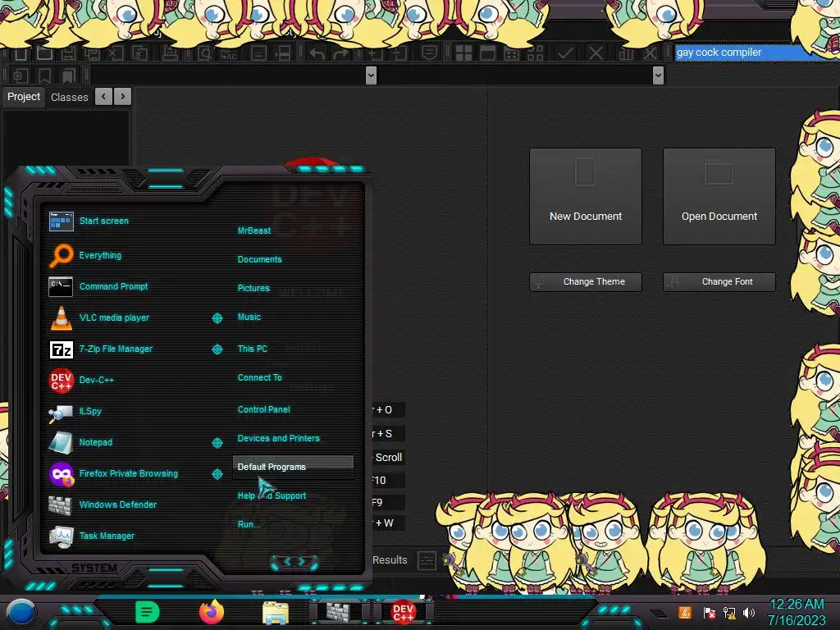
Task: Open the second members combo box dropdown arrow
Action: pyautogui.click(x=659, y=75)
